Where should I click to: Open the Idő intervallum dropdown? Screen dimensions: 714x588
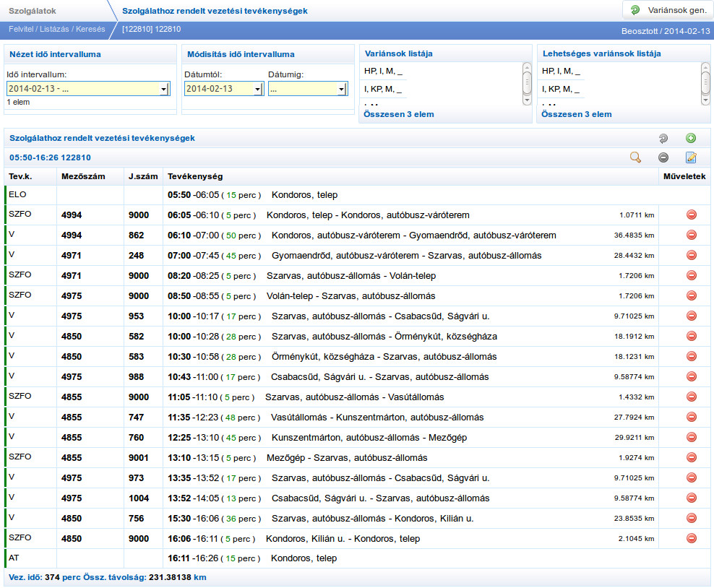[x=88, y=89]
